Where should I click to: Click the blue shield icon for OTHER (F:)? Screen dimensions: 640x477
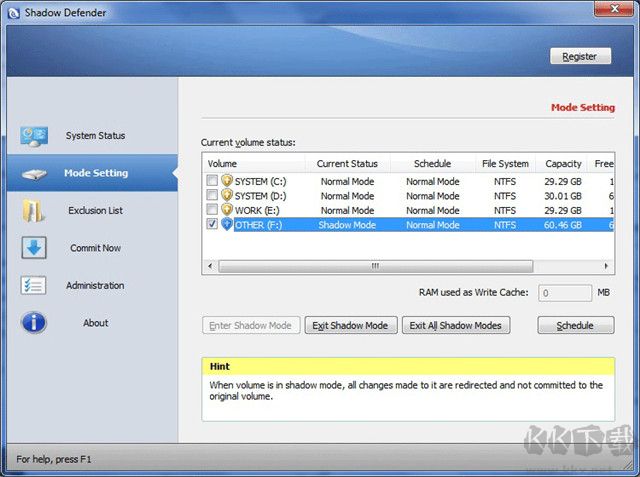(x=227, y=224)
